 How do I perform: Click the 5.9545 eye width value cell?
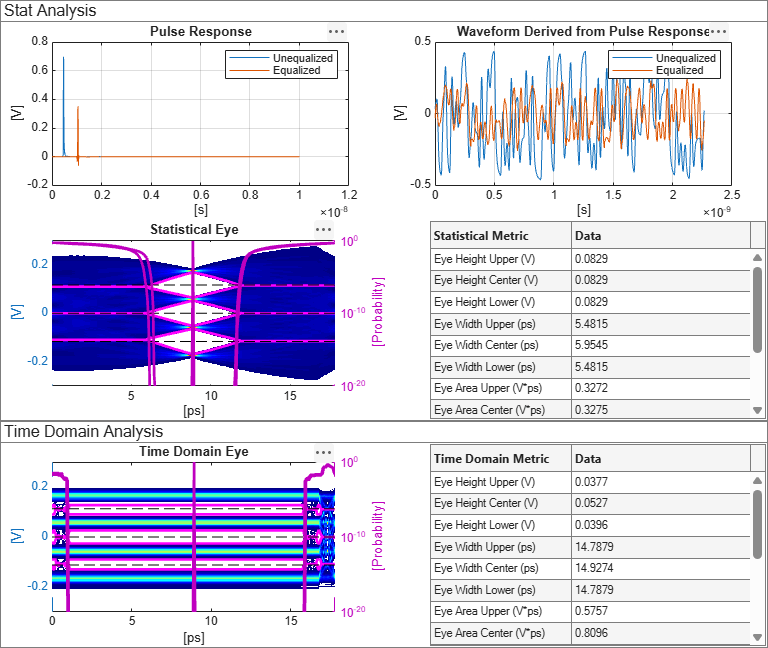[660, 345]
